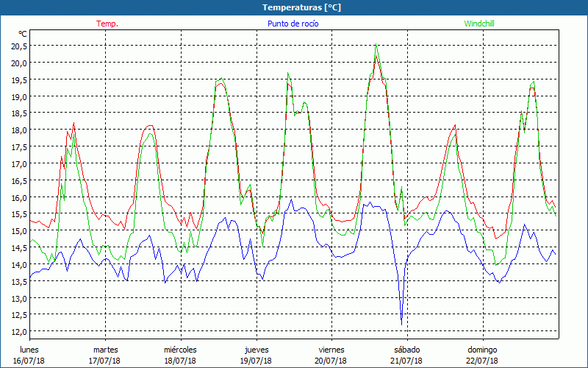Image resolution: width=588 pixels, height=368 pixels.
Task: Click the 15,0 y-axis value
Action: coord(19,231)
